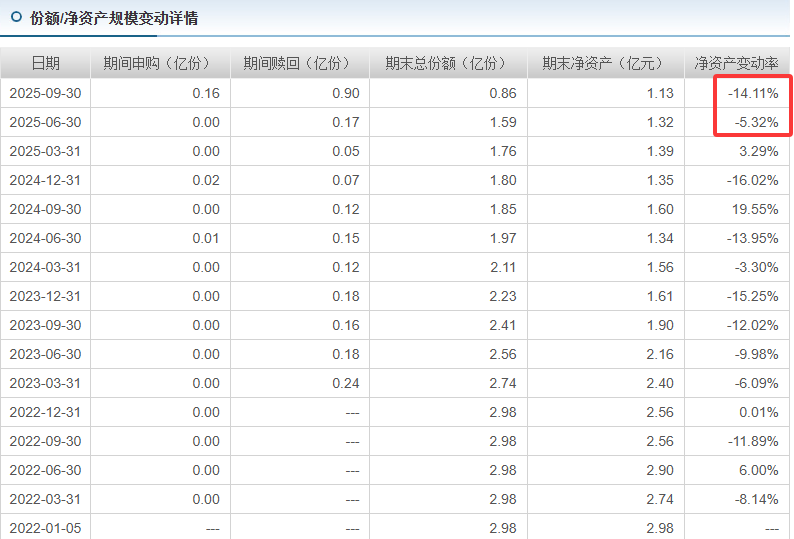The height and width of the screenshot is (539, 794).
Task: Click redemption value 0.05 in 2025-03-31 row
Action: (x=346, y=151)
